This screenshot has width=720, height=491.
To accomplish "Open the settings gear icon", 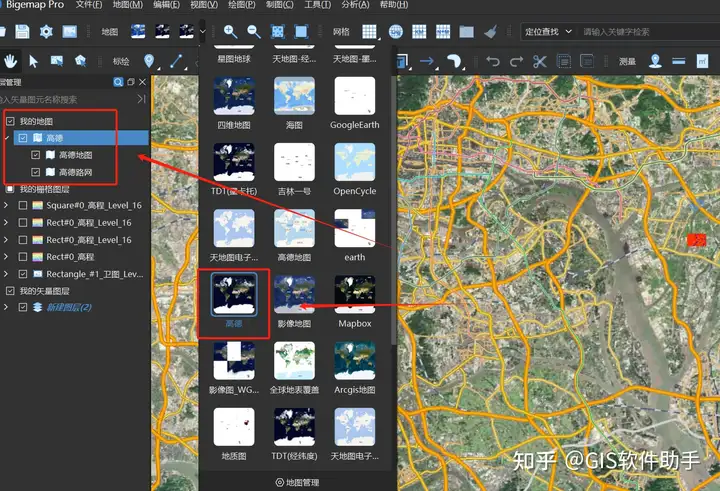I will click(46, 32).
